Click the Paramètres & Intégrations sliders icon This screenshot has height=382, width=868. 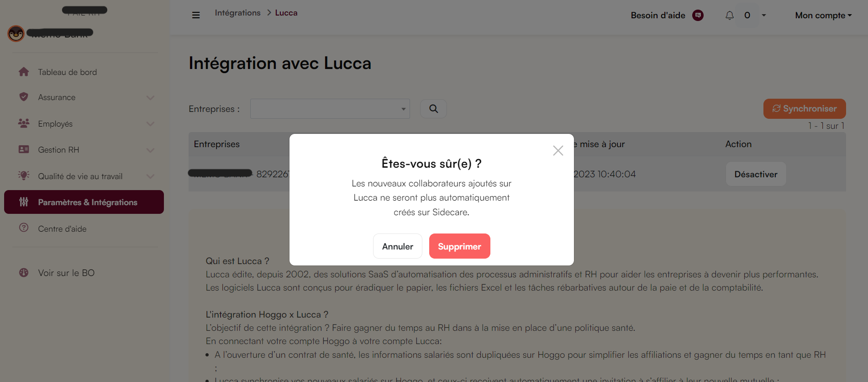tap(23, 202)
